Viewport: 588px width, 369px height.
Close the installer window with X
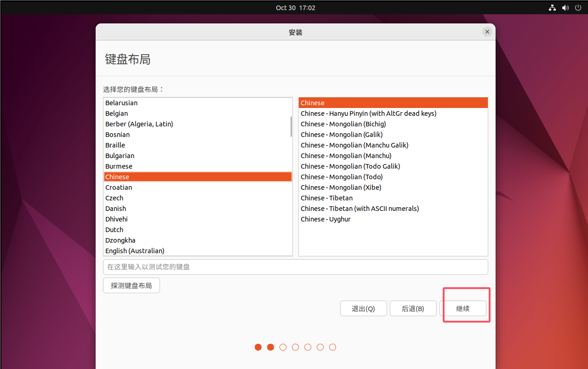[x=487, y=32]
